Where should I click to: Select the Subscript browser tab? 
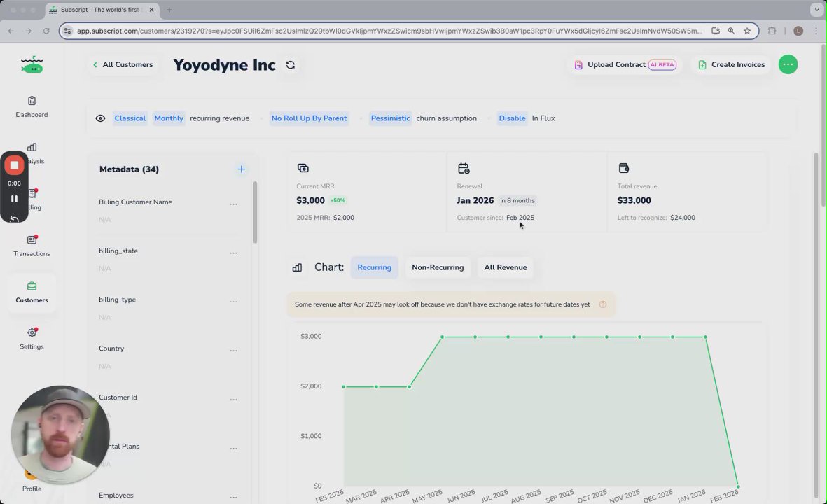[100, 10]
